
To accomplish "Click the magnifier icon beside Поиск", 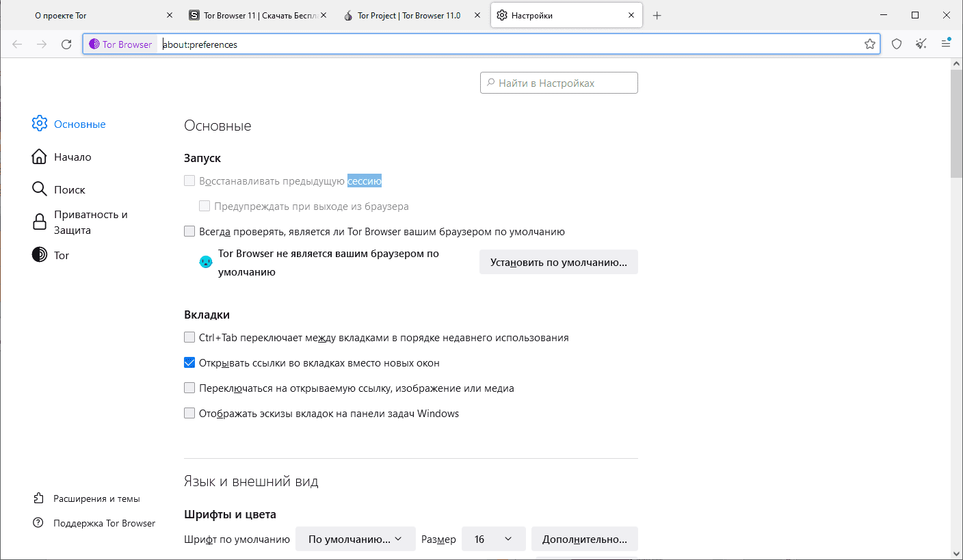I will (40, 189).
